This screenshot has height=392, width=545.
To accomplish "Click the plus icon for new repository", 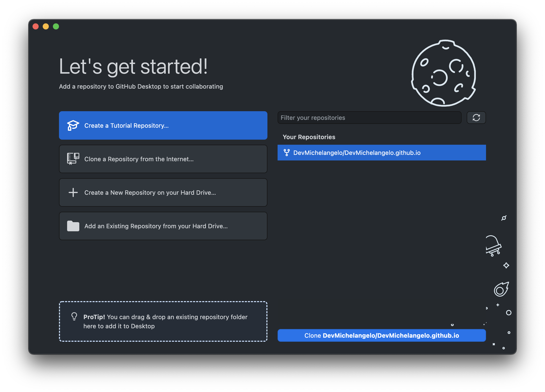I will click(x=73, y=192).
